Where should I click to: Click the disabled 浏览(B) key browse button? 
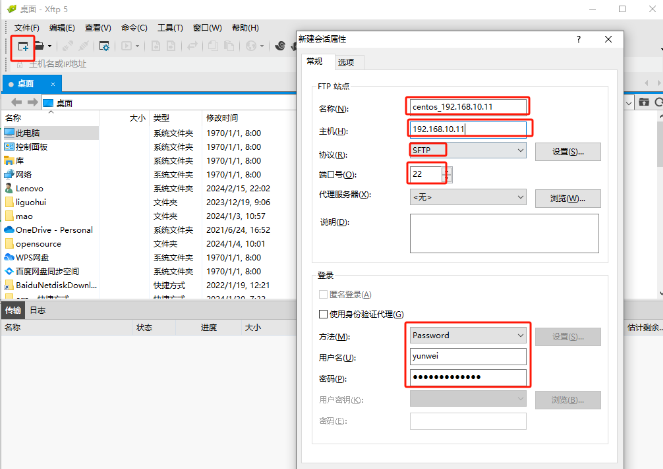click(x=567, y=400)
